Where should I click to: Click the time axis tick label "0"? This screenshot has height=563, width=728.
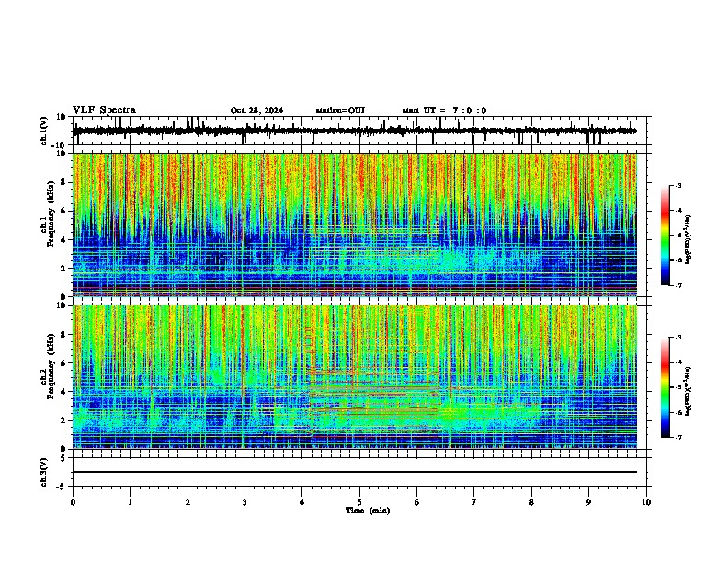pos(73,502)
